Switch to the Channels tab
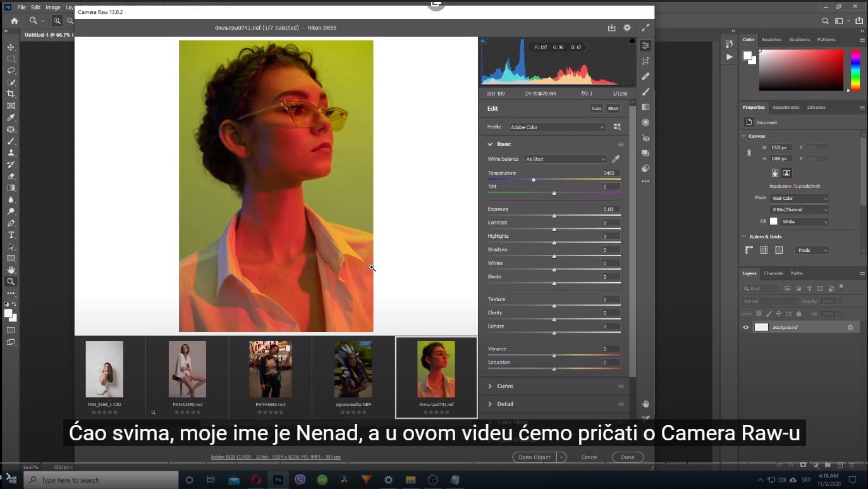Viewport: 868px width, 489px height. pos(773,273)
